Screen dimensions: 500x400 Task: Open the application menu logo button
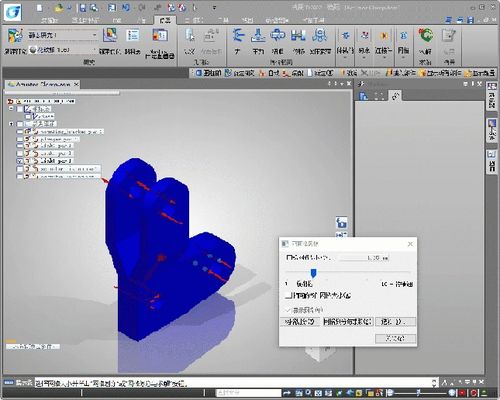coord(13,12)
